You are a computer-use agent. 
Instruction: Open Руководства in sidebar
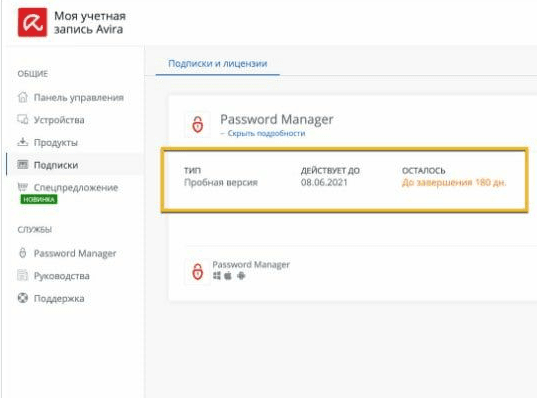coord(62,276)
